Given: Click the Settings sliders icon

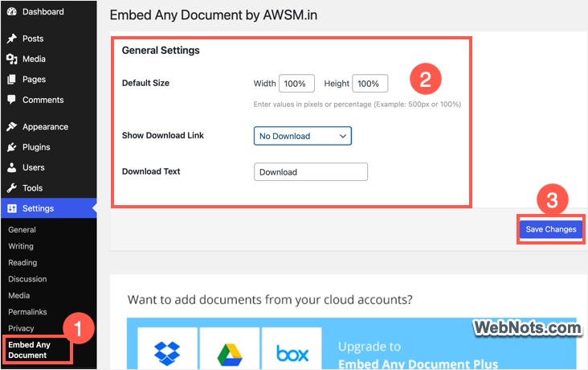Looking at the screenshot, I should click(12, 208).
